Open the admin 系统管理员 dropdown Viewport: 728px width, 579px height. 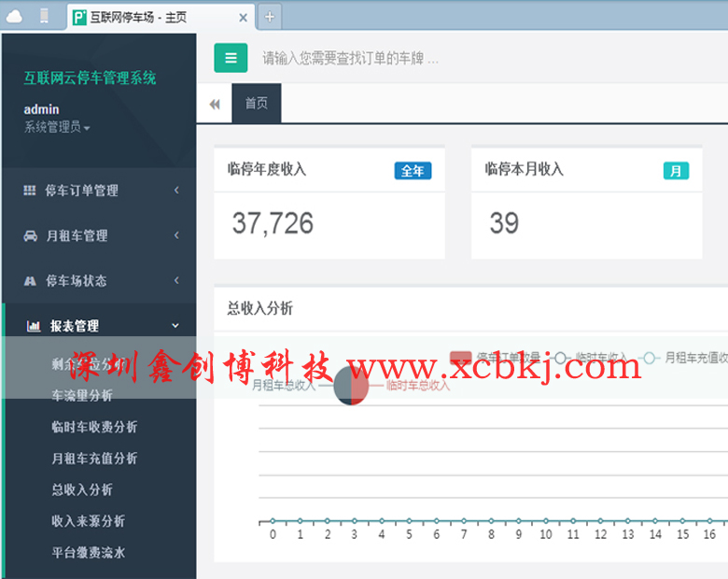57,127
